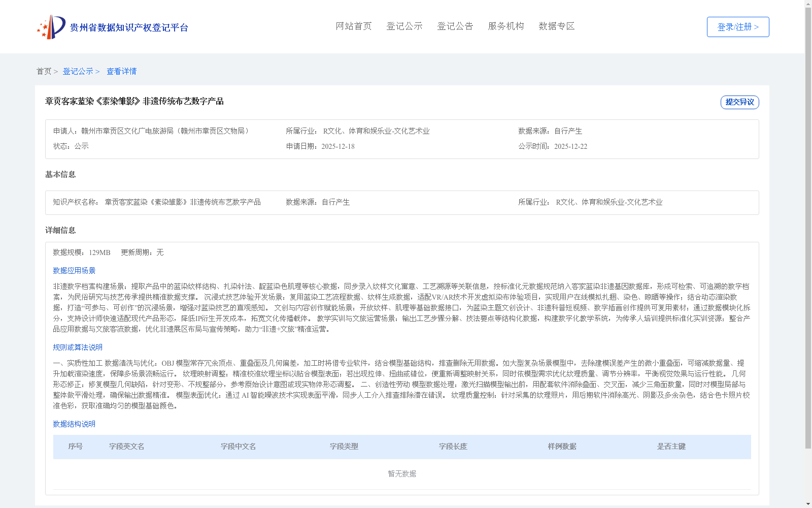812x508 pixels.
Task: Click the 字段中文名 column header
Action: [238, 447]
